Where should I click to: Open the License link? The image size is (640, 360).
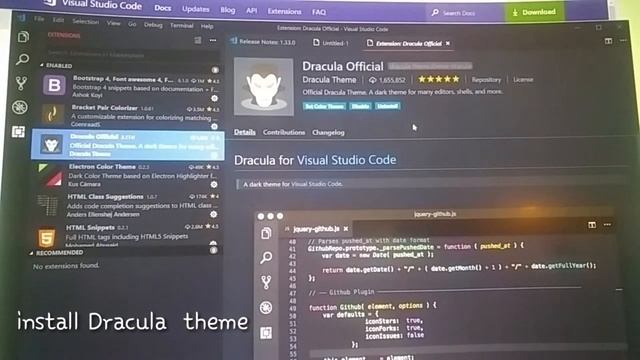[x=523, y=80]
